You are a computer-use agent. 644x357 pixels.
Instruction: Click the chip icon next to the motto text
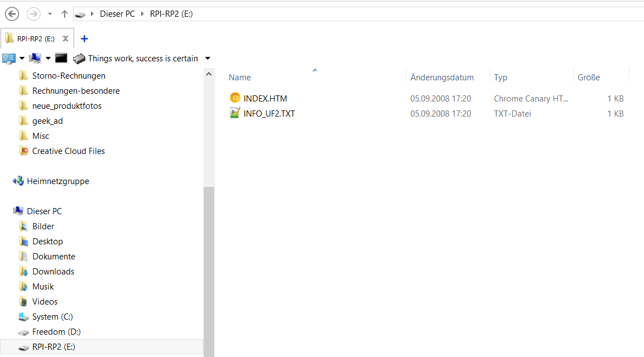pos(79,57)
